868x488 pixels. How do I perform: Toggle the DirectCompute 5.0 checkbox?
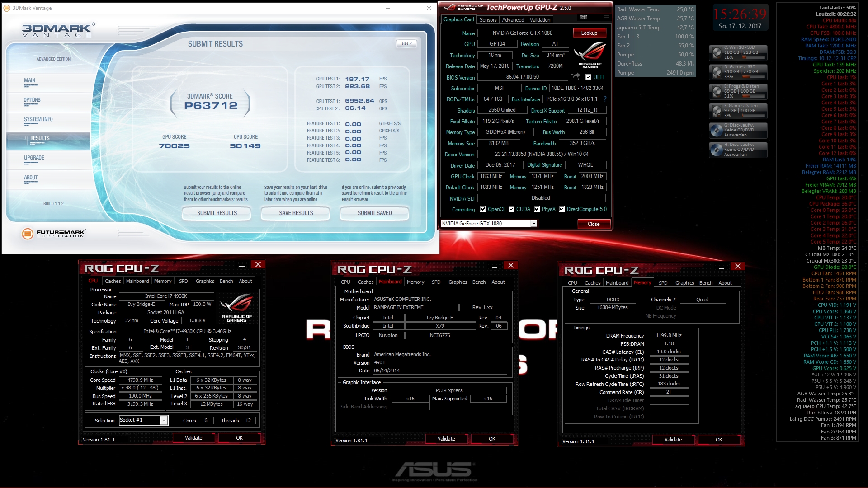(x=562, y=209)
